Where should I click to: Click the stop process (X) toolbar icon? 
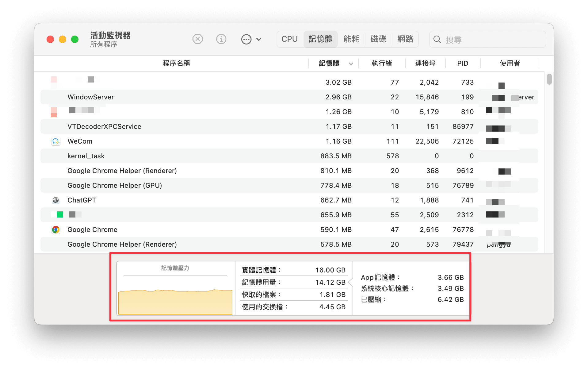pos(197,39)
